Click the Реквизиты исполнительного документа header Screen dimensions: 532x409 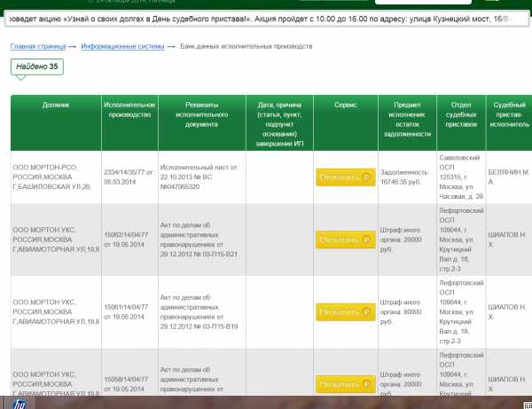coord(202,122)
